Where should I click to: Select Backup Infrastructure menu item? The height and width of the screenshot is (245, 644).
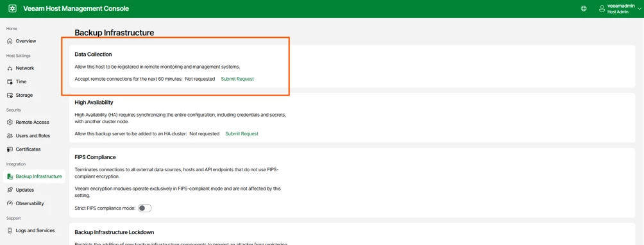click(x=34, y=176)
